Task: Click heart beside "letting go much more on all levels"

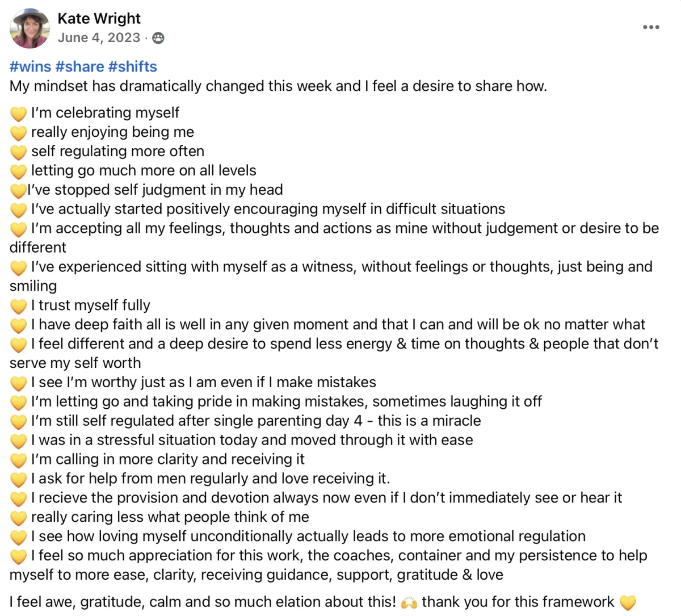Action: coord(18,171)
